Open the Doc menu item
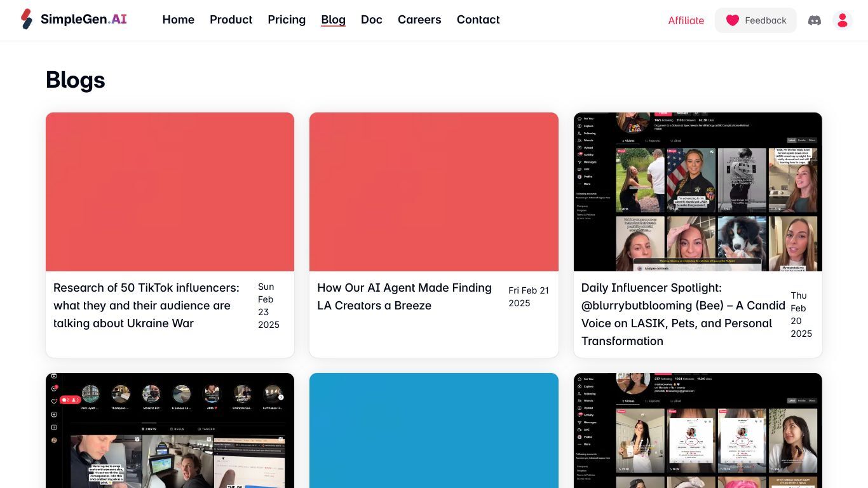Viewport: 868px width, 488px height. tap(372, 20)
